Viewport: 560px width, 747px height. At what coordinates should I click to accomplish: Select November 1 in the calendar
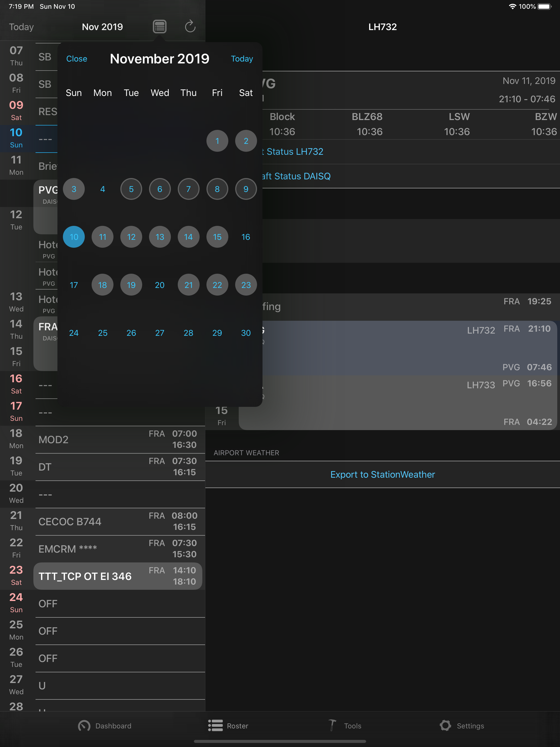click(x=217, y=141)
